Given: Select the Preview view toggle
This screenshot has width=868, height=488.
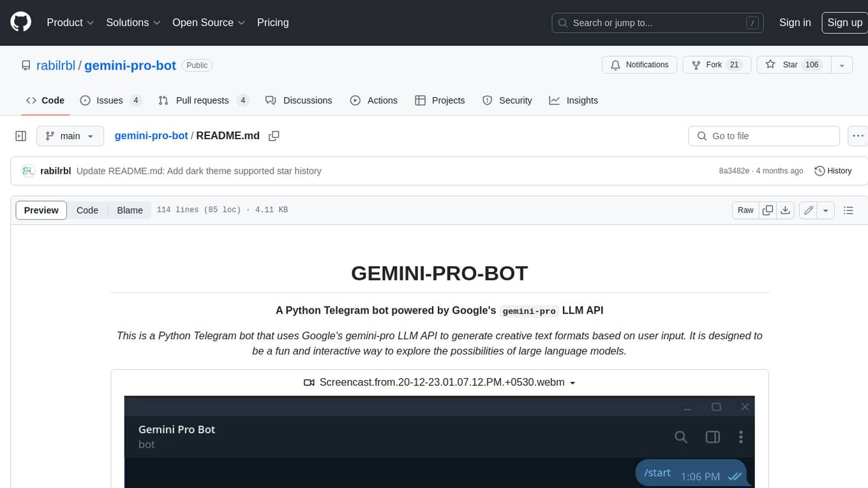Looking at the screenshot, I should 41,210.
